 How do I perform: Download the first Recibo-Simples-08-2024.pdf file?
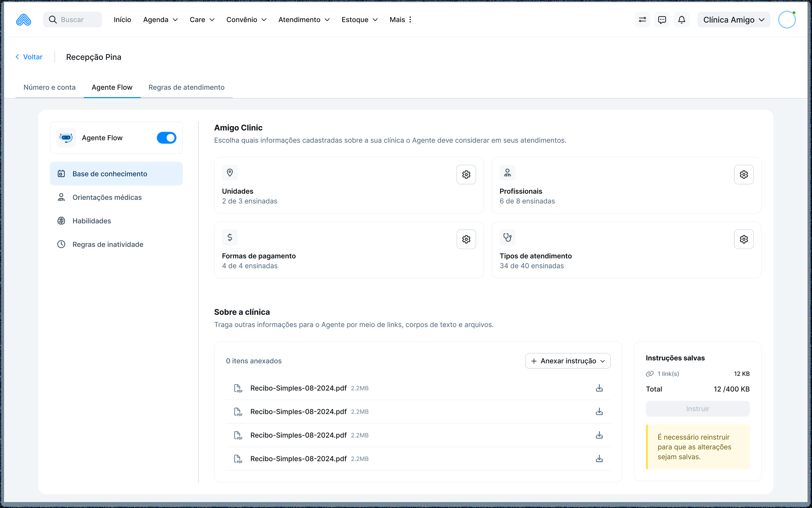pyautogui.click(x=599, y=388)
